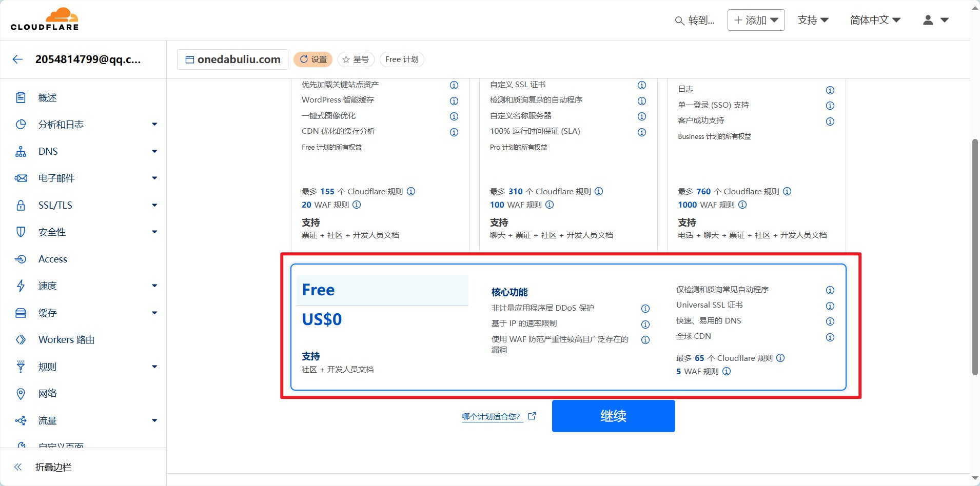The height and width of the screenshot is (486, 980).
Task: Click the page vertical scrollbar thumb
Action: tap(975, 256)
